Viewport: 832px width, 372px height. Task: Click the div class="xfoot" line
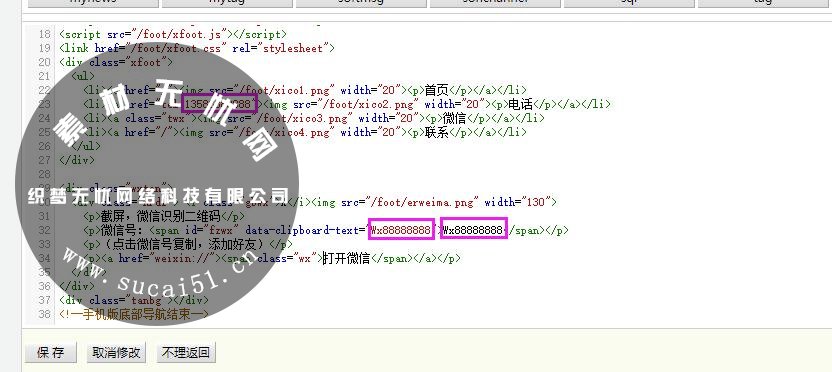point(116,62)
